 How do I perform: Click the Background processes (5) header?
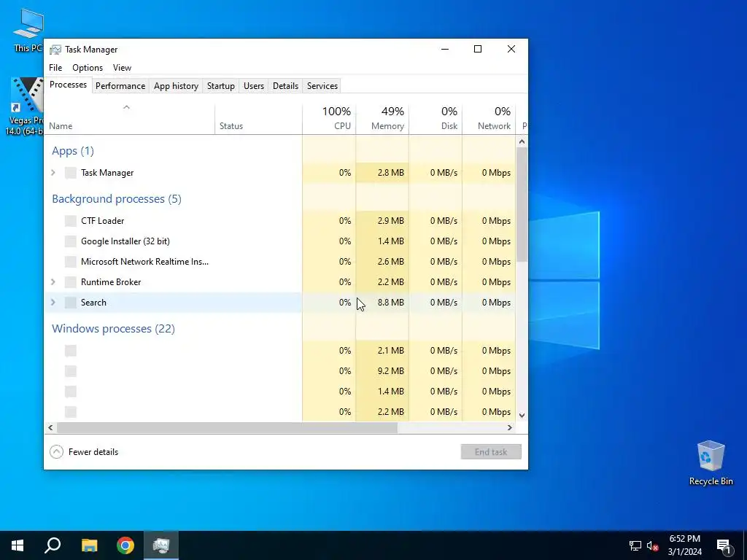[x=117, y=199]
